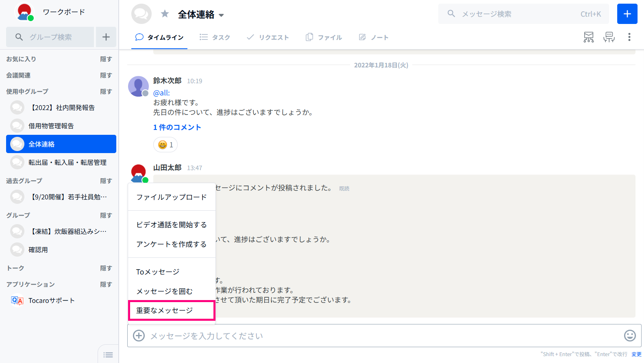Choose ファイルアップロード from the menu
The height and width of the screenshot is (363, 644).
pyautogui.click(x=172, y=197)
